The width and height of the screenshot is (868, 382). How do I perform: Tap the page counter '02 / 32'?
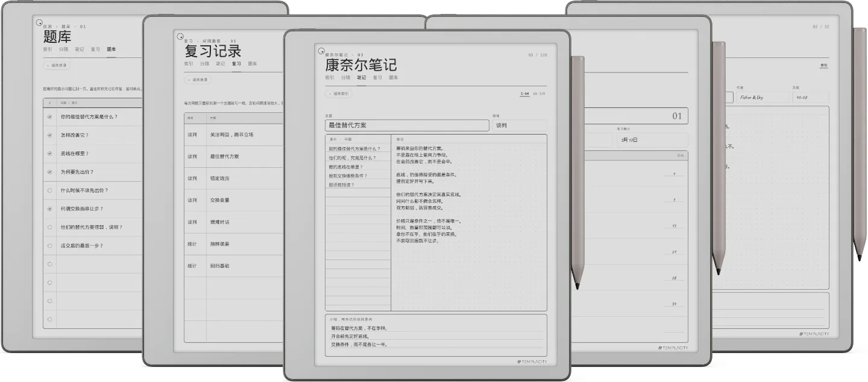click(821, 27)
